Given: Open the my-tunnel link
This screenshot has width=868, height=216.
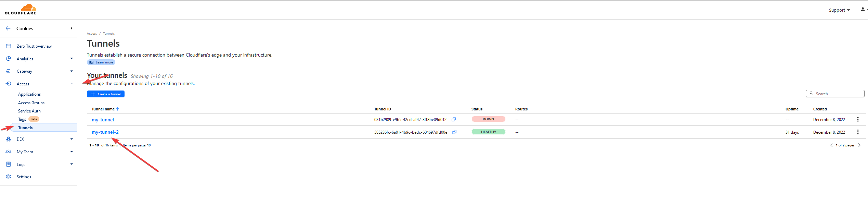Looking at the screenshot, I should [x=103, y=120].
